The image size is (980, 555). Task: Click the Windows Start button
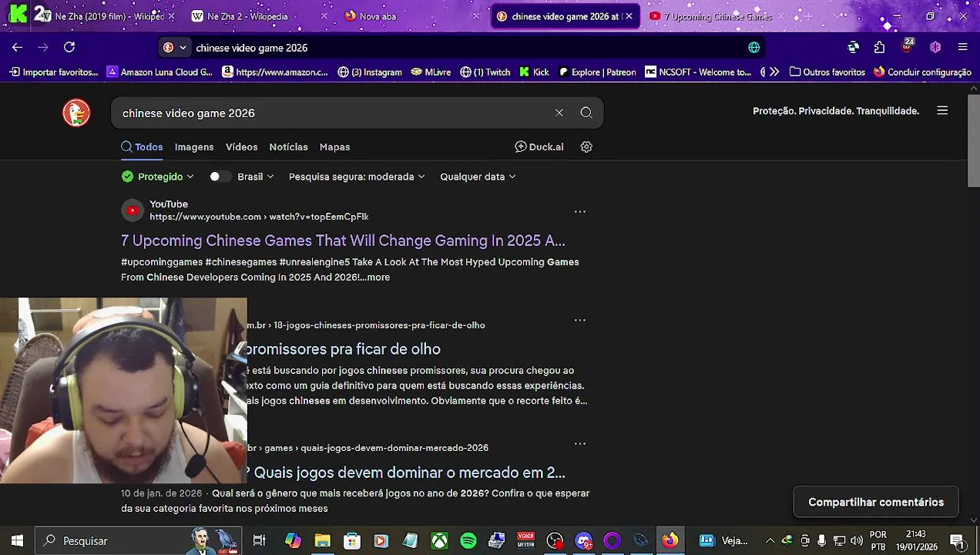click(x=17, y=540)
